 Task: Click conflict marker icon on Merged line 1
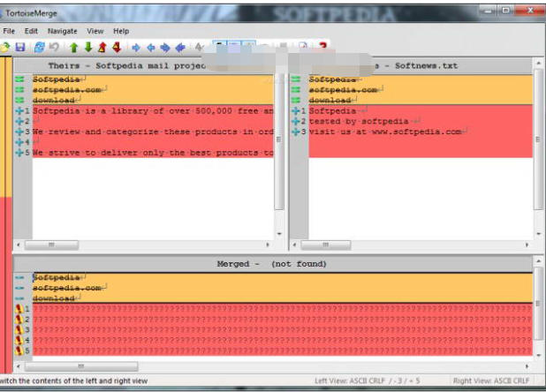(19, 308)
